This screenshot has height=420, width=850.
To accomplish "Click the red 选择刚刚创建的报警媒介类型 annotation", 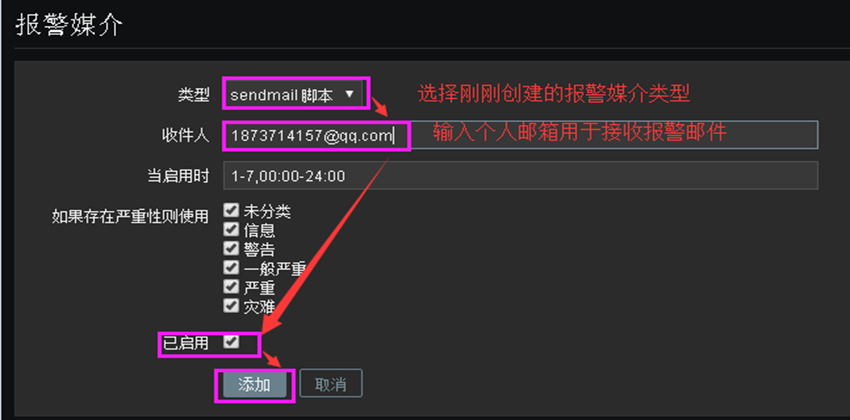I will (553, 94).
